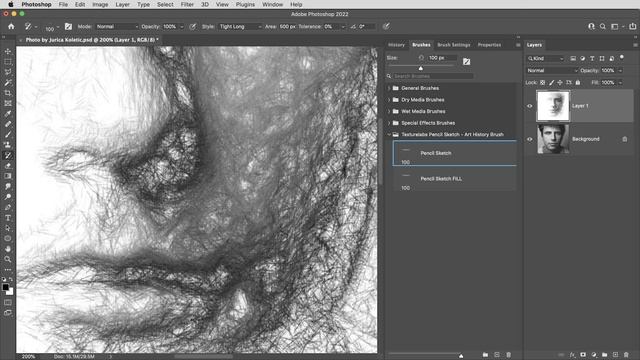Open the Layer menu
Screen dimensions: 640x360
[122, 4]
